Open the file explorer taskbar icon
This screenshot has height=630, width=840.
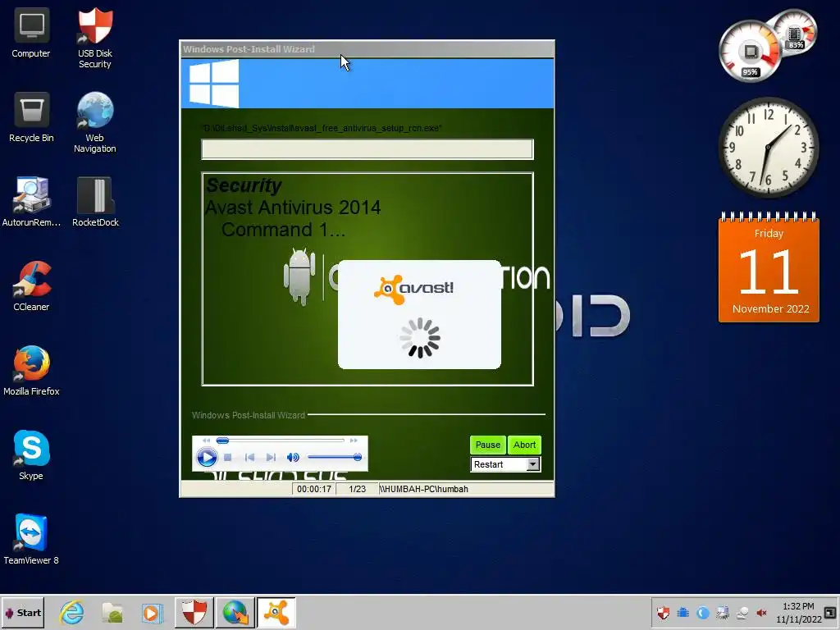(112, 613)
